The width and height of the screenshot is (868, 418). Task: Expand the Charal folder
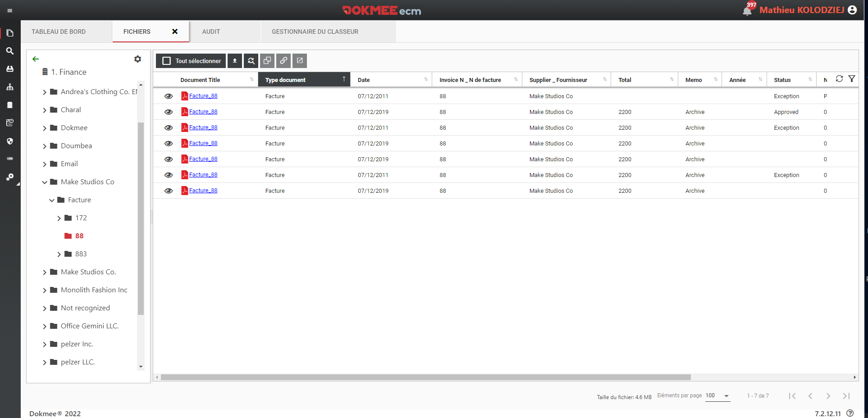pyautogui.click(x=45, y=110)
